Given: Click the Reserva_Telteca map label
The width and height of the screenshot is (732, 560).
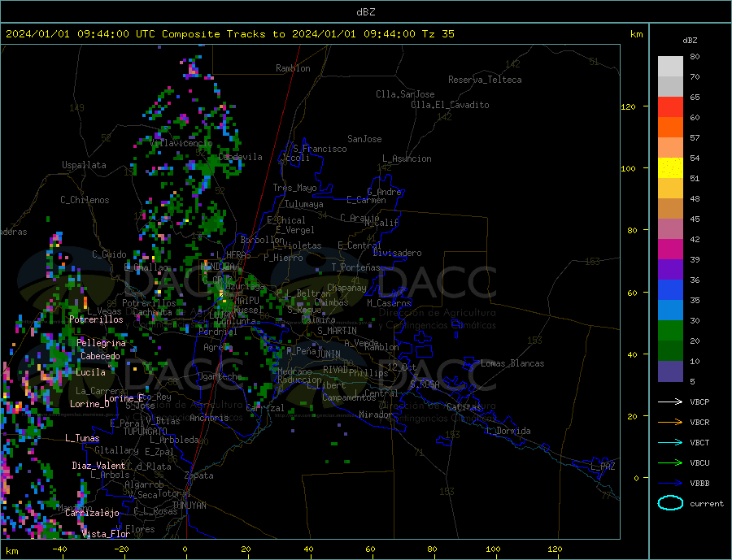Looking at the screenshot, I should tap(485, 80).
